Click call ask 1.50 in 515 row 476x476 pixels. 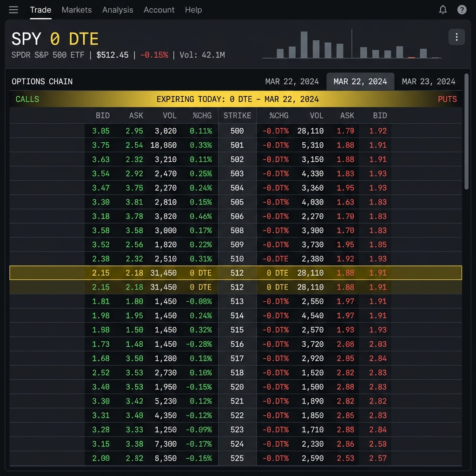point(134,330)
